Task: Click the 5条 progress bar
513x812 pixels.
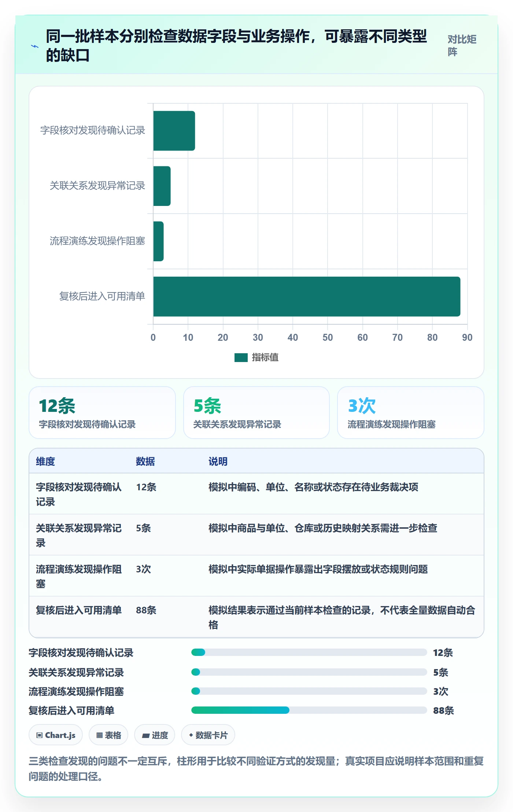Action: 309,672
